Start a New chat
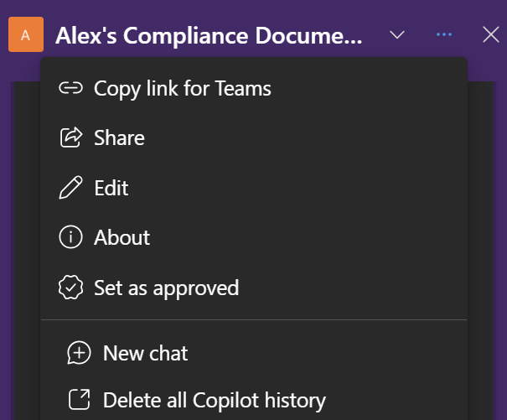 146,353
